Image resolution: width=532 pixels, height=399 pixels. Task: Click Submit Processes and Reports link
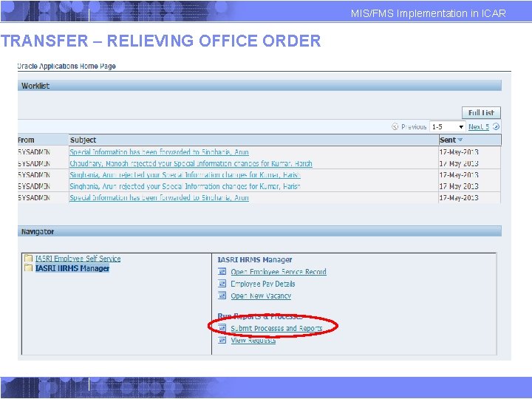click(276, 328)
